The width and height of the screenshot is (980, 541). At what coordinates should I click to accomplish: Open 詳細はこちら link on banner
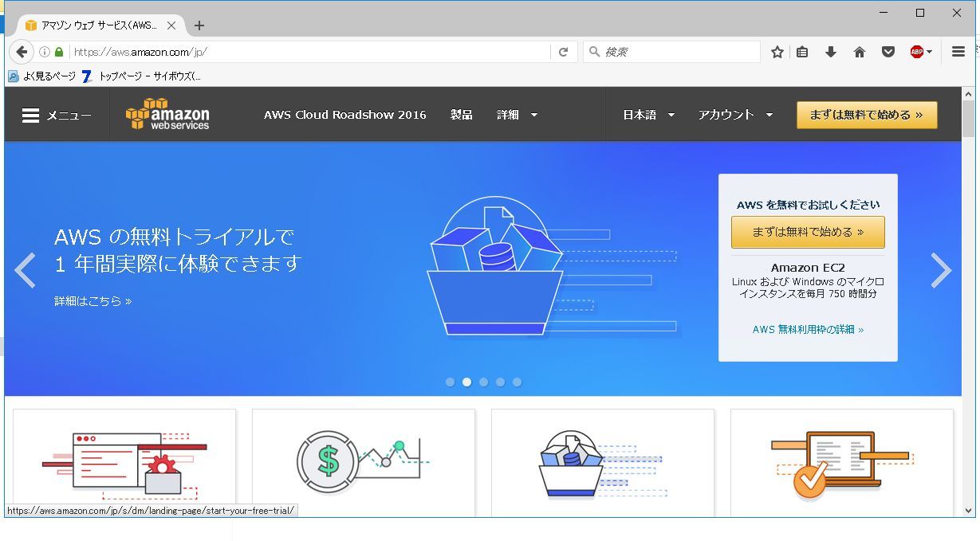(93, 301)
